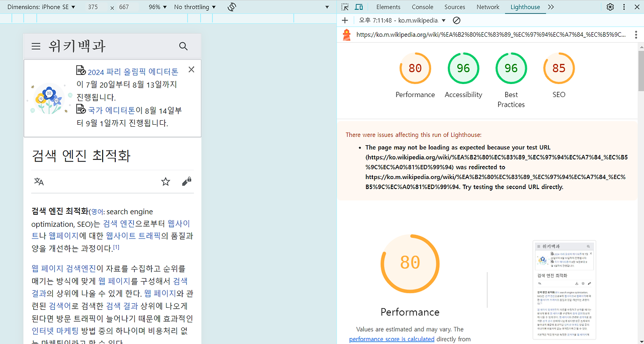Click the 위키백과 site title

pyautogui.click(x=77, y=46)
